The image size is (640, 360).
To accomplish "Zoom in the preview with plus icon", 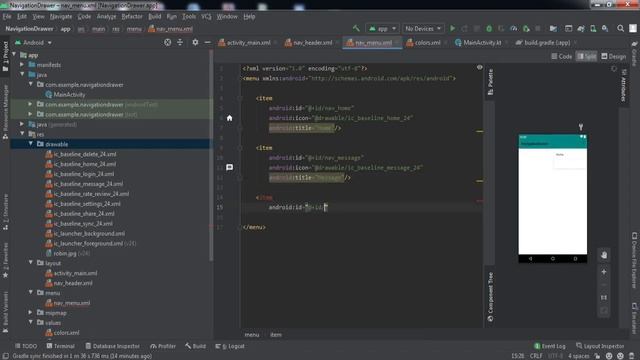I will (604, 272).
